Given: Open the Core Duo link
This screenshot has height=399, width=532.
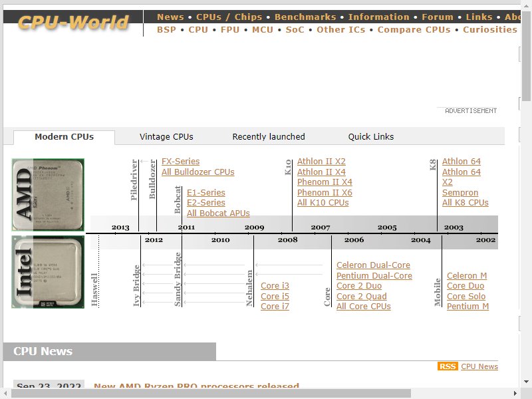Looking at the screenshot, I should (x=465, y=286).
